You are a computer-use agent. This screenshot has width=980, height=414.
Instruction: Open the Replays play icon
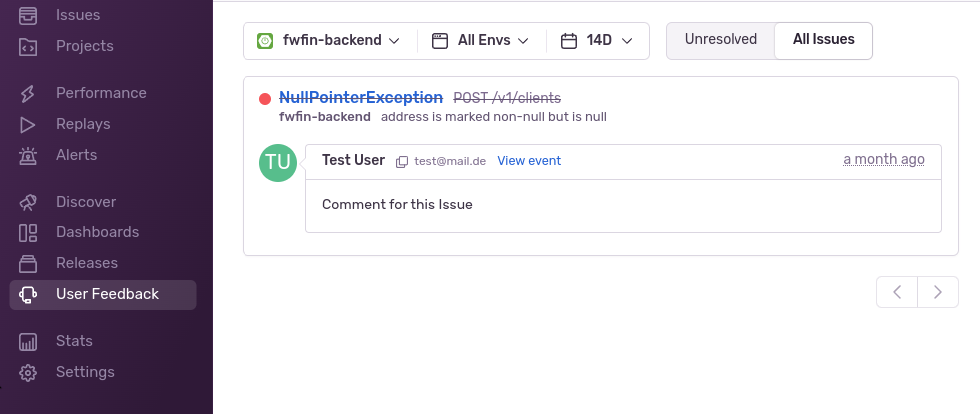click(x=28, y=125)
